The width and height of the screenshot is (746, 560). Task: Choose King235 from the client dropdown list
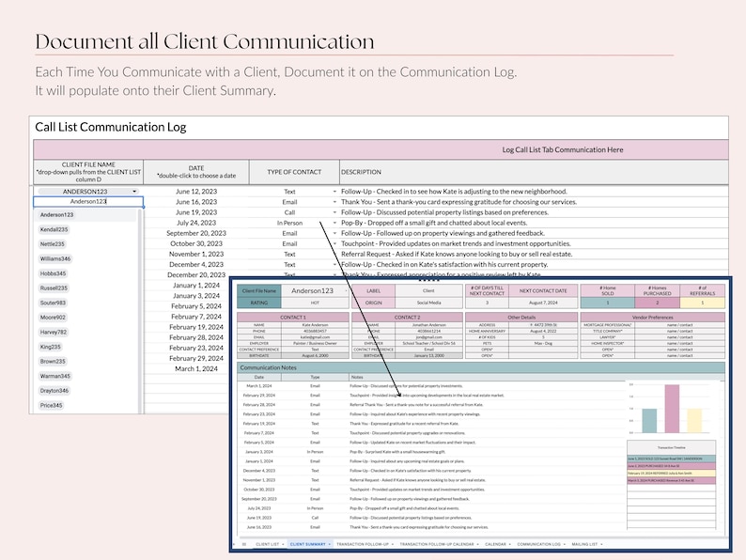point(51,347)
